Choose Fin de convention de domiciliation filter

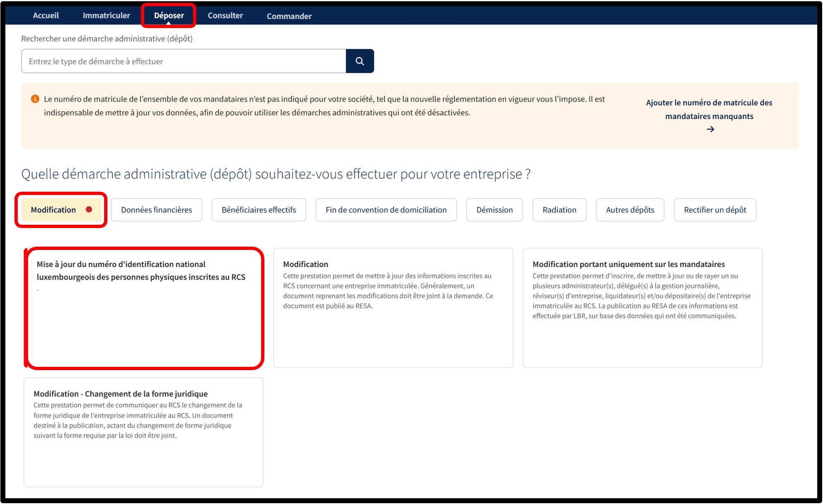click(386, 210)
